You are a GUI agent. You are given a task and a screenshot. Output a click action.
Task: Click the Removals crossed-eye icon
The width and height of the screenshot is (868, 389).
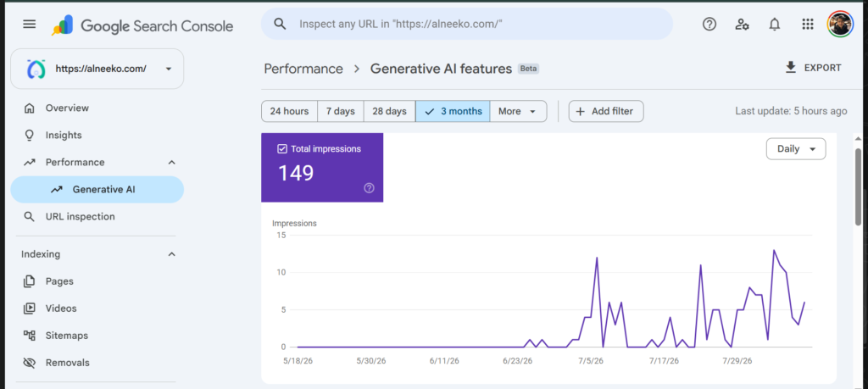point(30,363)
